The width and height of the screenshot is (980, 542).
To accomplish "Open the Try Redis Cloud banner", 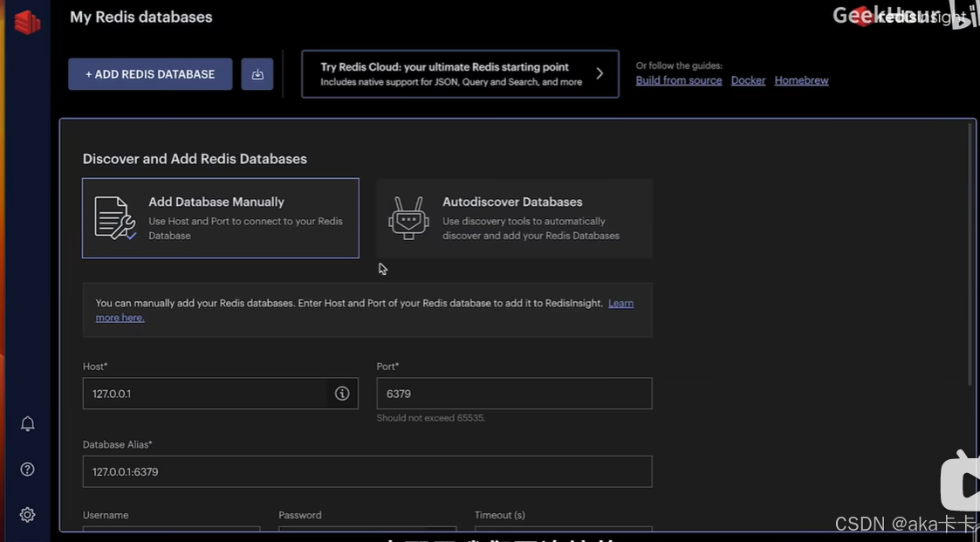I will pyautogui.click(x=460, y=74).
